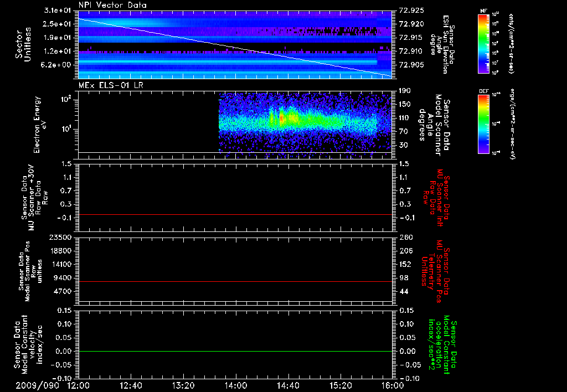The height and width of the screenshot is (392, 567).
Task: Click the 10¹ electron energy tick
Action: click(x=67, y=129)
